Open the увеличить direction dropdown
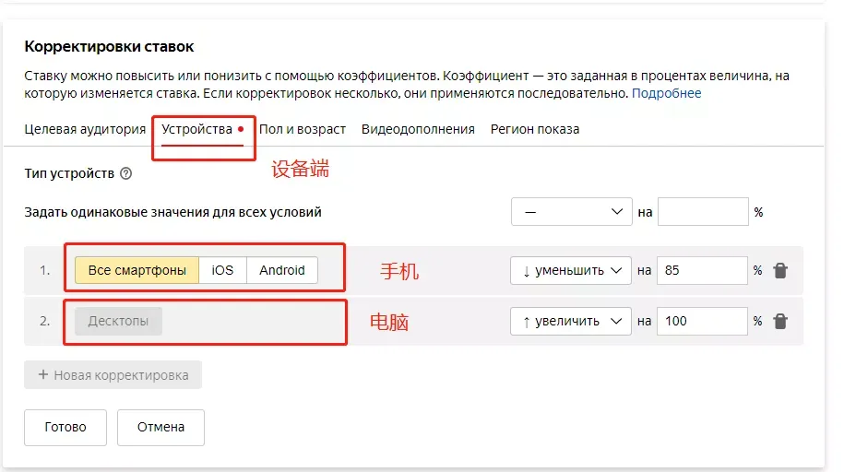The width and height of the screenshot is (868, 472). (571, 321)
